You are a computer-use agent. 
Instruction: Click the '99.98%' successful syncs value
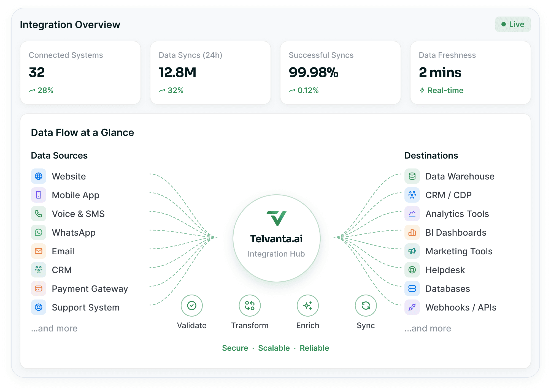coord(314,73)
